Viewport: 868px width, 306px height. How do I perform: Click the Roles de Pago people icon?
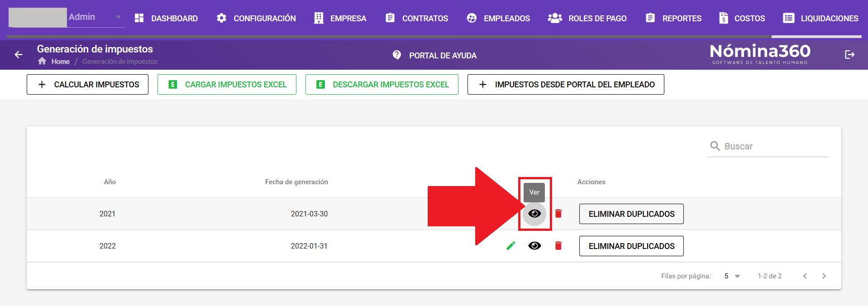(555, 18)
